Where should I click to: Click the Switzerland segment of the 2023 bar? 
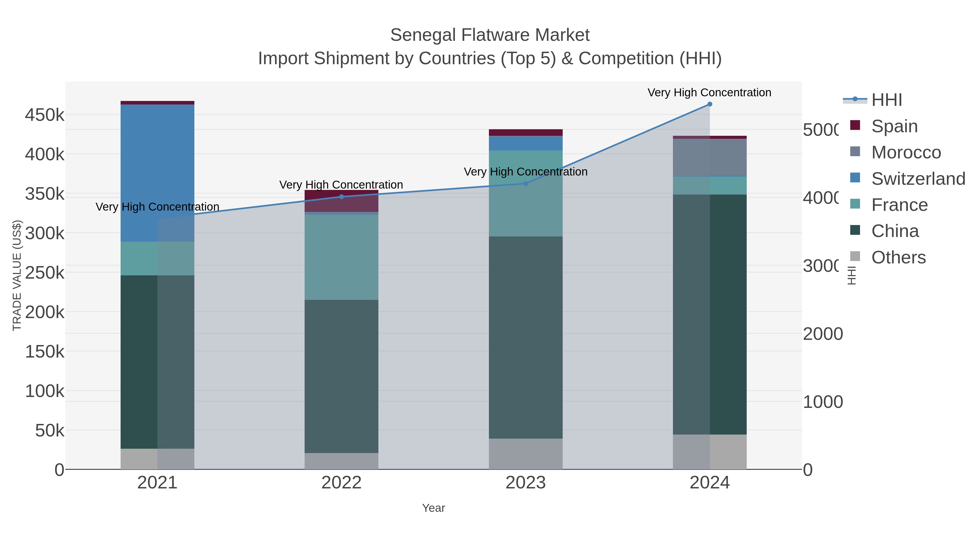(526, 143)
